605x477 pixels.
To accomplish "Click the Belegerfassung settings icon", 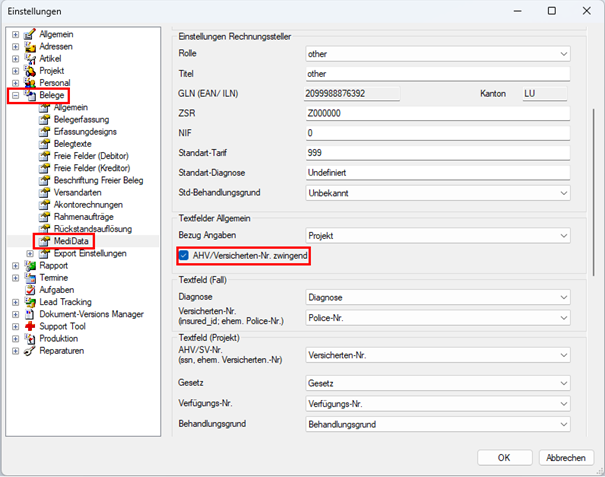I will click(44, 120).
